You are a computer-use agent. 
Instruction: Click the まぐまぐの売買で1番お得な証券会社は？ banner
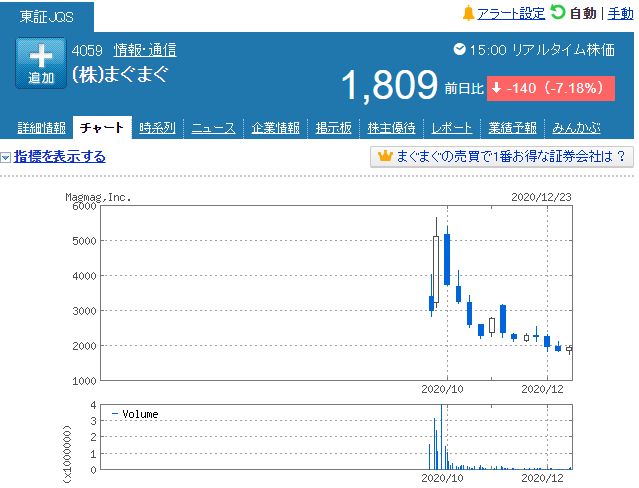click(502, 157)
